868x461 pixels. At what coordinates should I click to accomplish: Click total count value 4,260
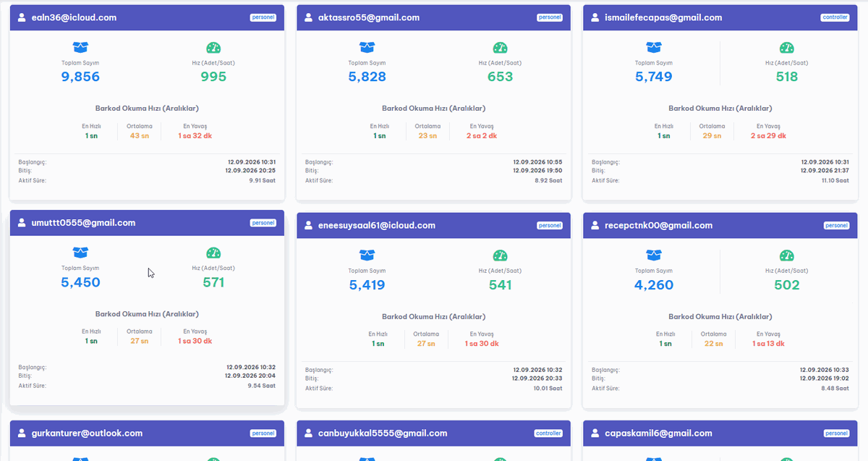654,285
